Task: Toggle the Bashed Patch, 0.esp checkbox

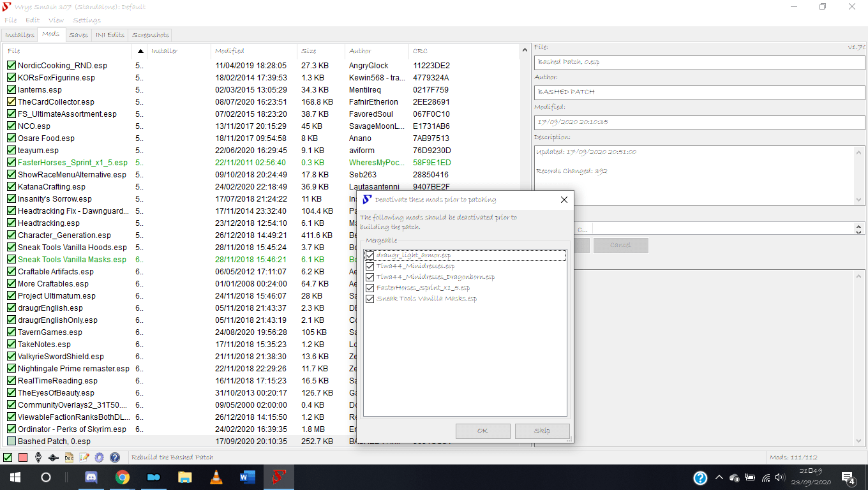Action: tap(11, 441)
